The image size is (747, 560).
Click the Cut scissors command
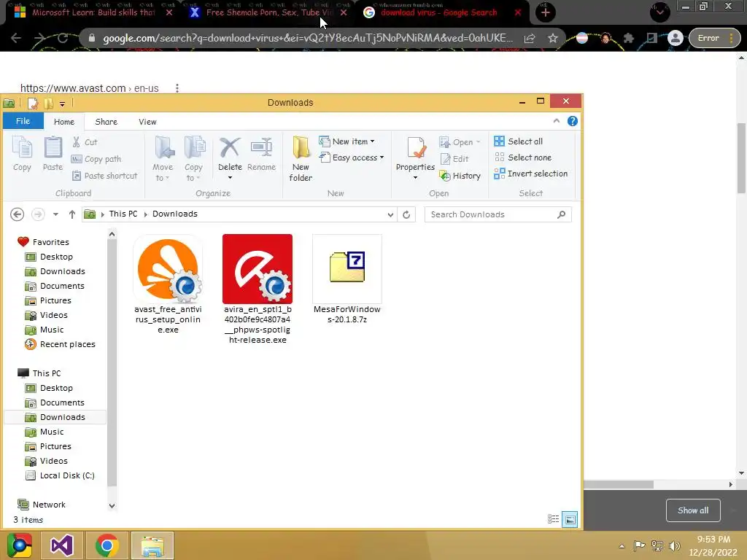tap(85, 142)
